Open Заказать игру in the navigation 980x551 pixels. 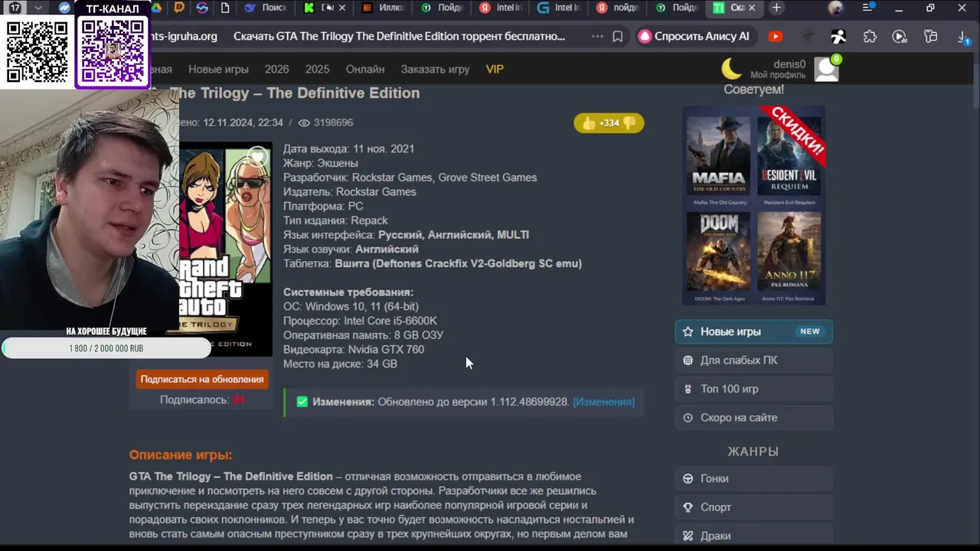[435, 69]
